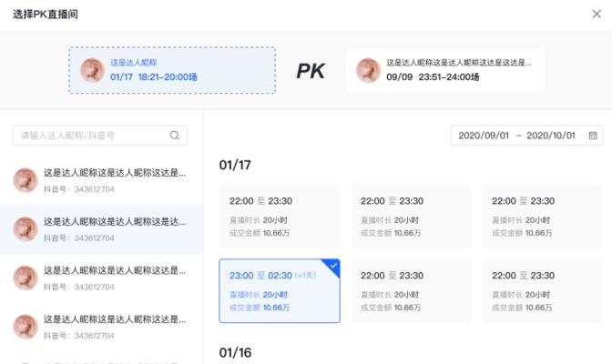612x364 pixels.
Task: Select first 22:00 至 23:30 session card
Action: click(280, 217)
